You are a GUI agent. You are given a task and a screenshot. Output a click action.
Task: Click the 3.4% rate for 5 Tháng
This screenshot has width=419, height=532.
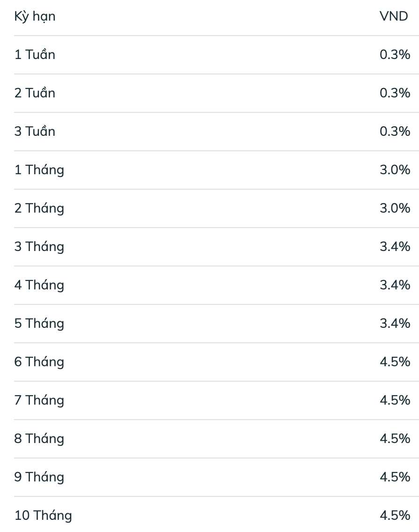pyautogui.click(x=395, y=324)
